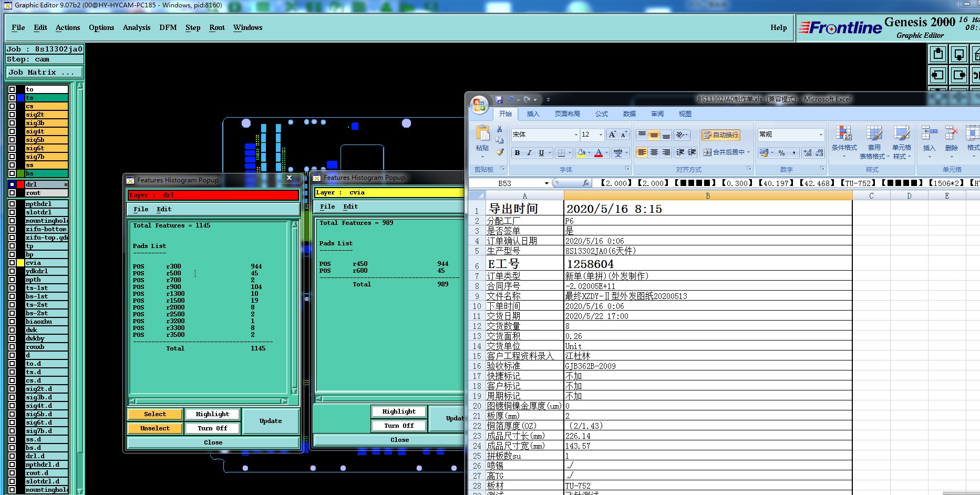Switch to the 公式 ribbon tab
The width and height of the screenshot is (980, 495).
click(x=602, y=114)
